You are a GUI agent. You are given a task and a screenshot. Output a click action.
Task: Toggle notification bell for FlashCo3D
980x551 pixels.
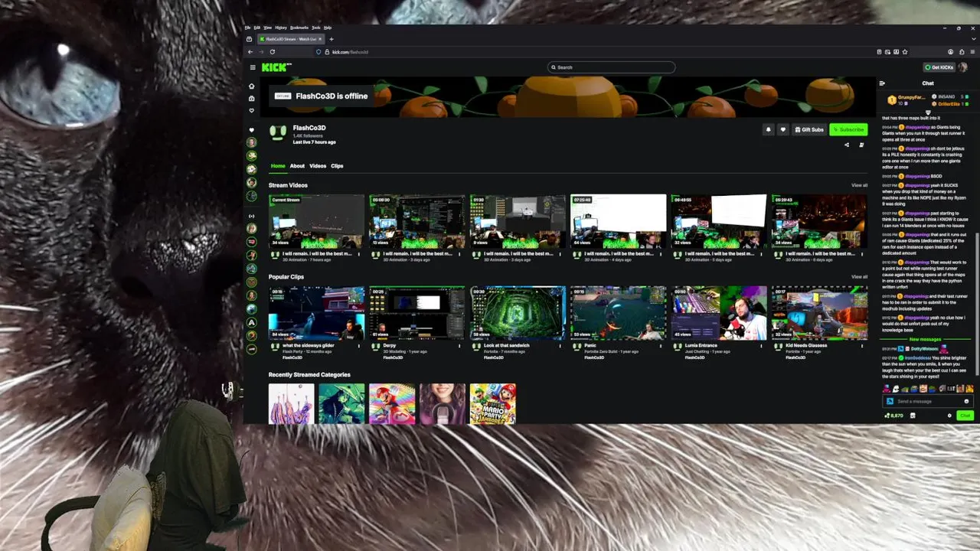(768, 130)
